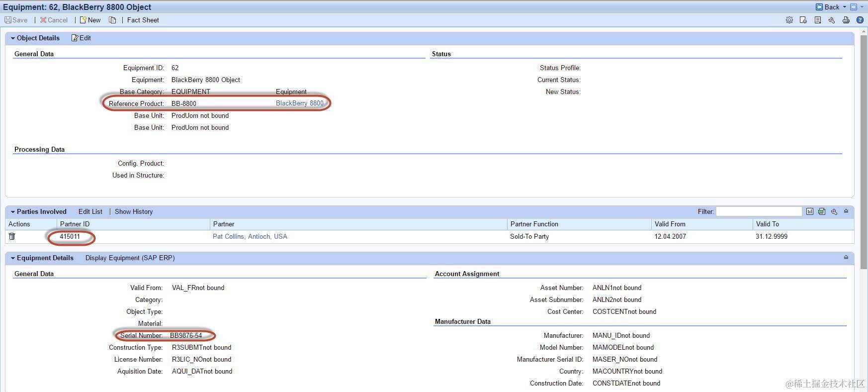The width and height of the screenshot is (868, 392).
Task: Click Edit List in Parties Involved
Action: pyautogui.click(x=90, y=212)
